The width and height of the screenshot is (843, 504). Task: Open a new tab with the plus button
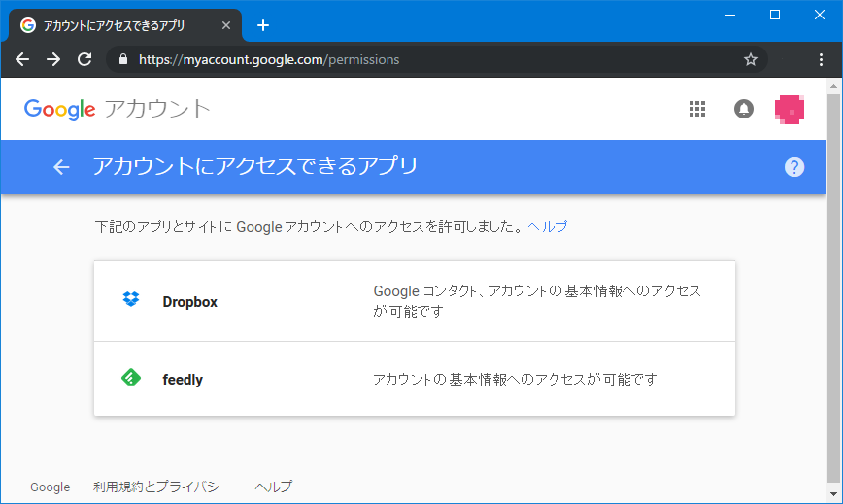tap(263, 25)
